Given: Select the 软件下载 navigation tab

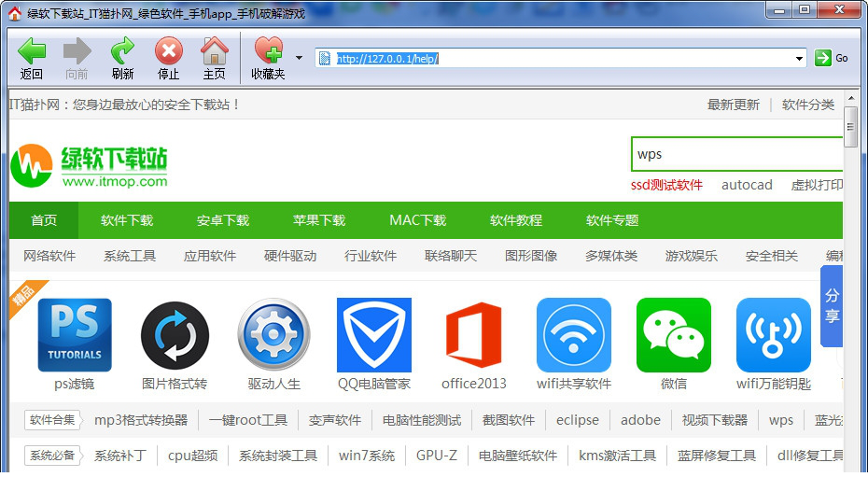Looking at the screenshot, I should pos(127,220).
